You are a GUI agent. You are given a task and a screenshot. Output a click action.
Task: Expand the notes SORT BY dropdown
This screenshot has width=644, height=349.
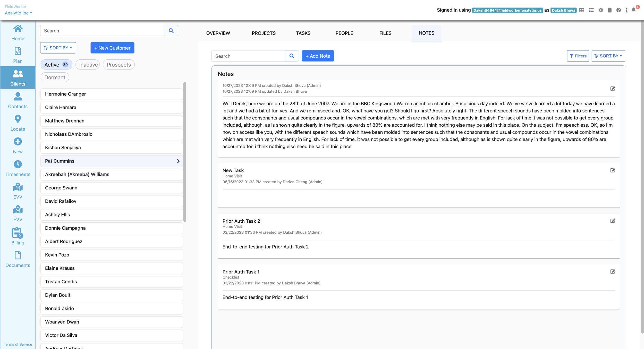(x=608, y=56)
